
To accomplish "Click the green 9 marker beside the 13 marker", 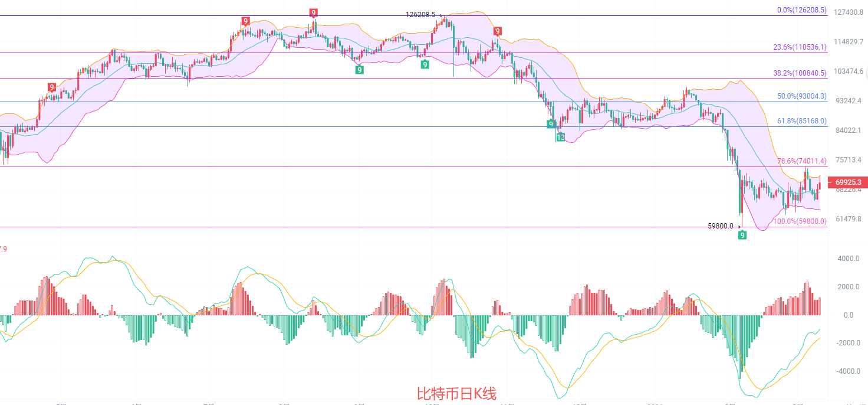I will 551,124.
